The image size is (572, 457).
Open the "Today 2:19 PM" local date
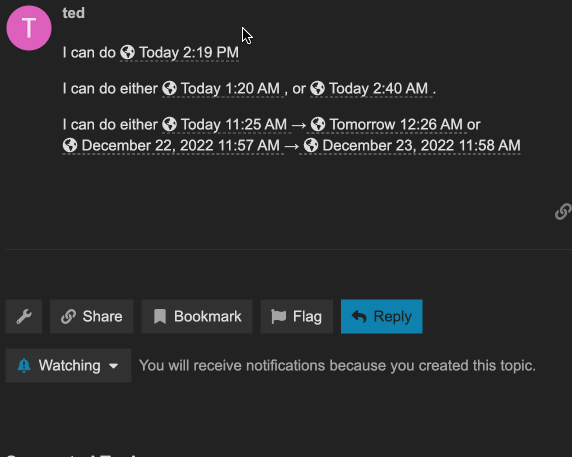coord(179,53)
